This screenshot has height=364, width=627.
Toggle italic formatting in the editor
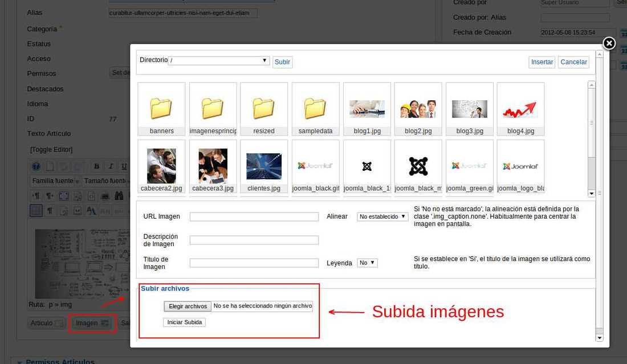point(111,166)
